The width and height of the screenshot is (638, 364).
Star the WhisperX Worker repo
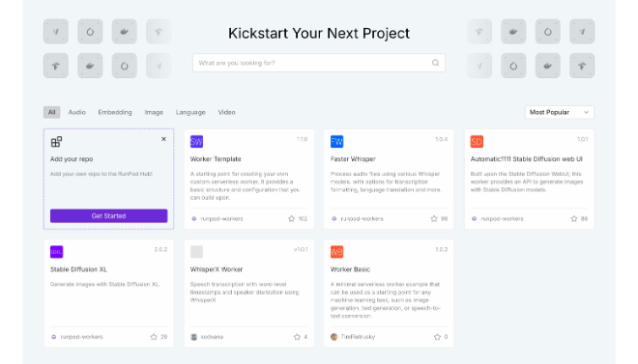pos(297,337)
